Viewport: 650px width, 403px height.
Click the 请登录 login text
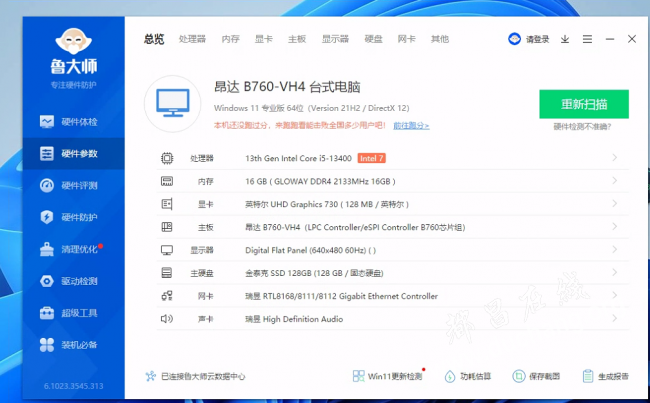click(x=538, y=39)
